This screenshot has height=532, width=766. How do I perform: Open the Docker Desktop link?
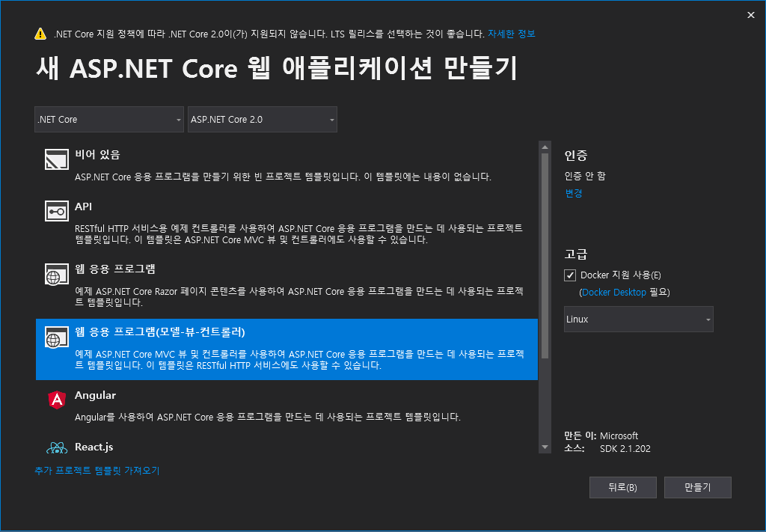point(614,292)
